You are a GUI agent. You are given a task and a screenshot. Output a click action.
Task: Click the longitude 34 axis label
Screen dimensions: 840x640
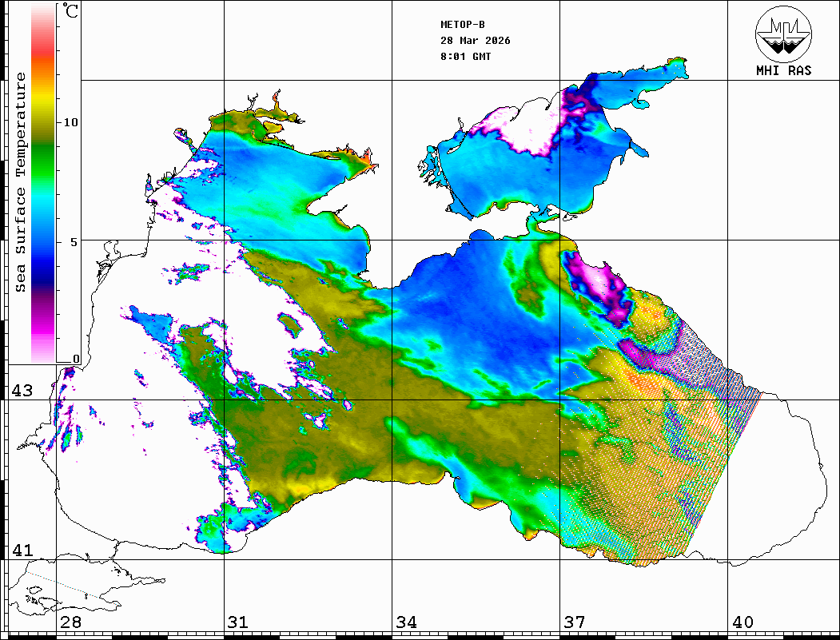click(406, 622)
